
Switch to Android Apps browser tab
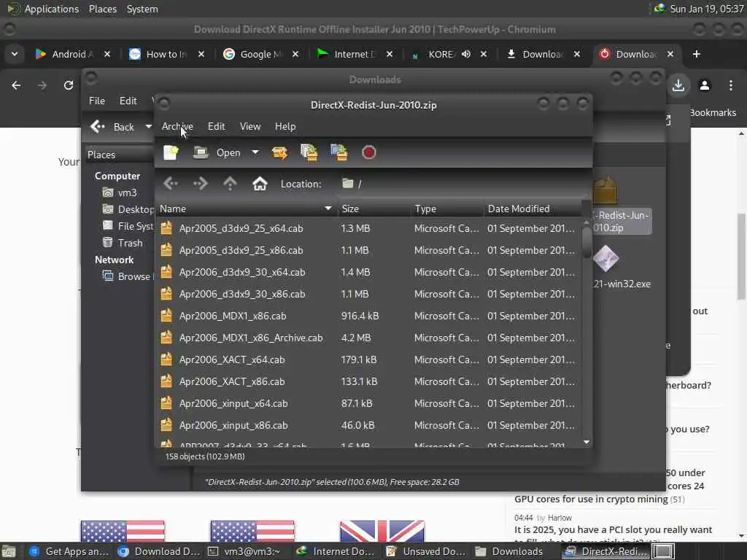click(71, 54)
